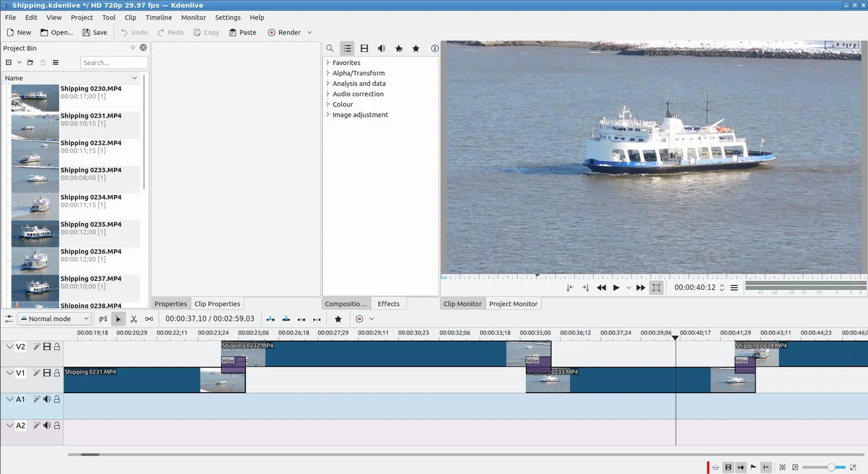
Task: Lock track V2
Action: [57, 346]
